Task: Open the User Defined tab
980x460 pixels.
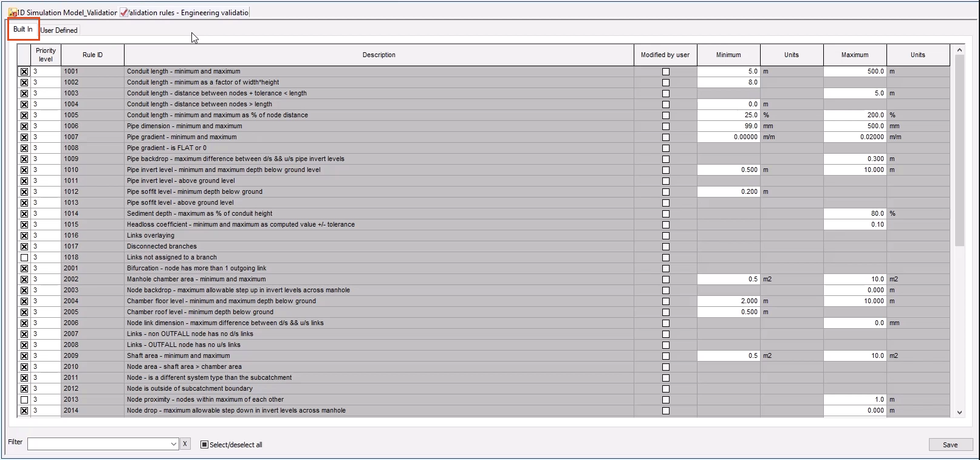Action: tap(59, 30)
